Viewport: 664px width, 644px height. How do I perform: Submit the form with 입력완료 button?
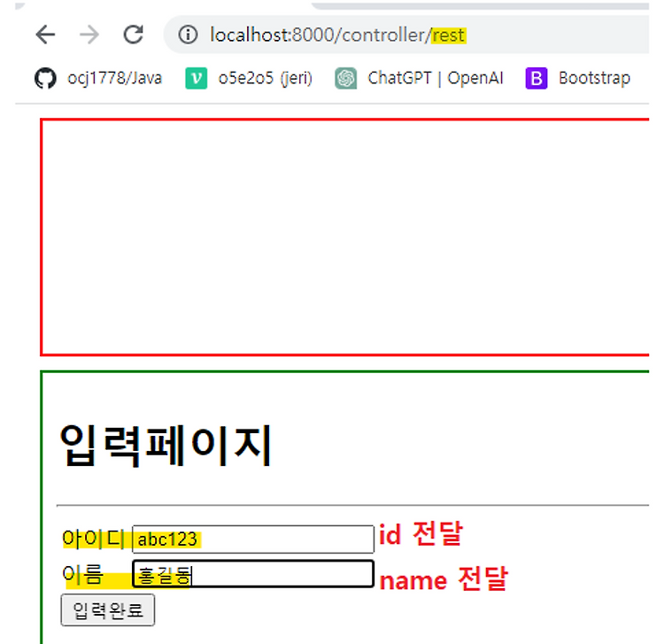coord(108,610)
